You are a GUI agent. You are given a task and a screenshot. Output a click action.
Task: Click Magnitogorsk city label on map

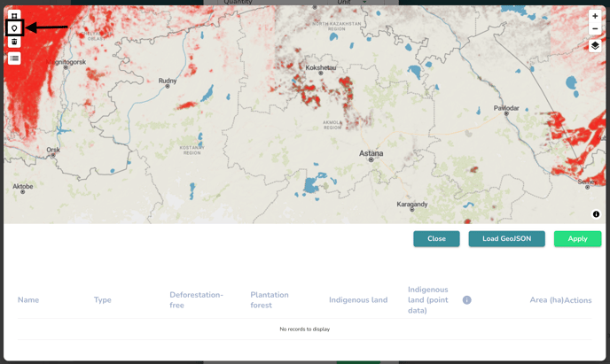tap(66, 62)
